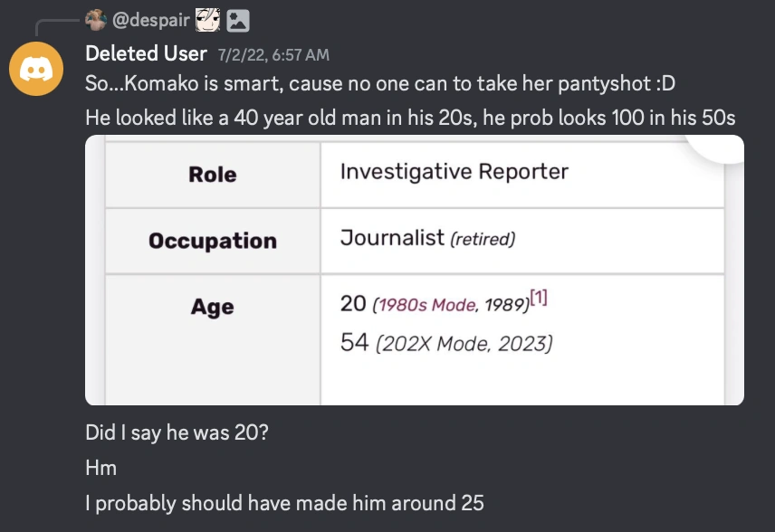The height and width of the screenshot is (532, 775).
Task: Click the Role row header cell
Action: coord(212,175)
